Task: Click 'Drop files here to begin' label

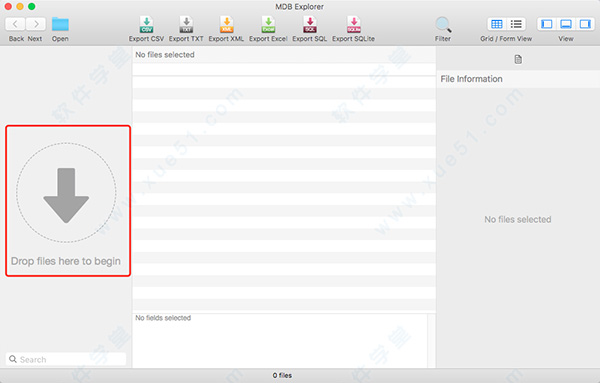Action: tap(66, 261)
